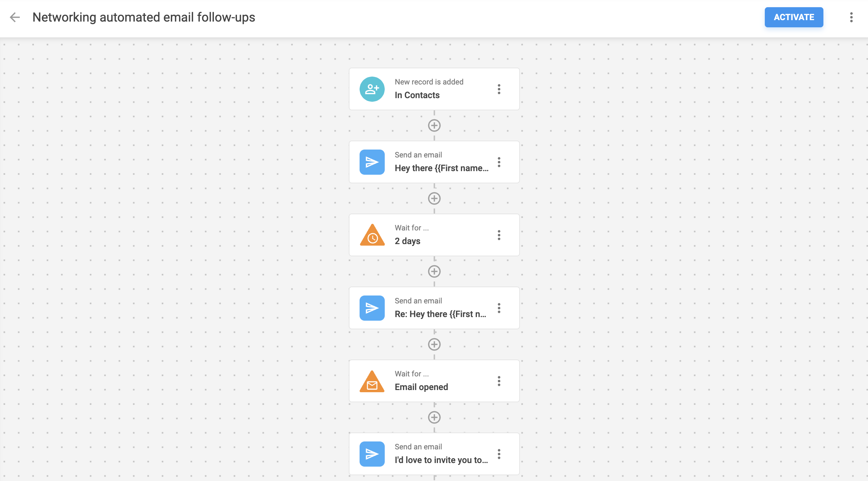This screenshot has height=481, width=868.
Task: Click add step between Re email and email opened
Action: tap(434, 344)
